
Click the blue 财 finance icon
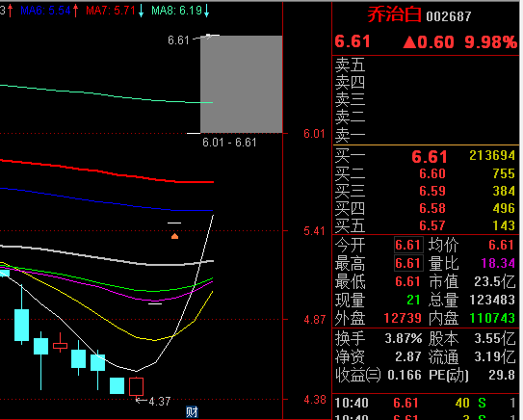pos(192,412)
